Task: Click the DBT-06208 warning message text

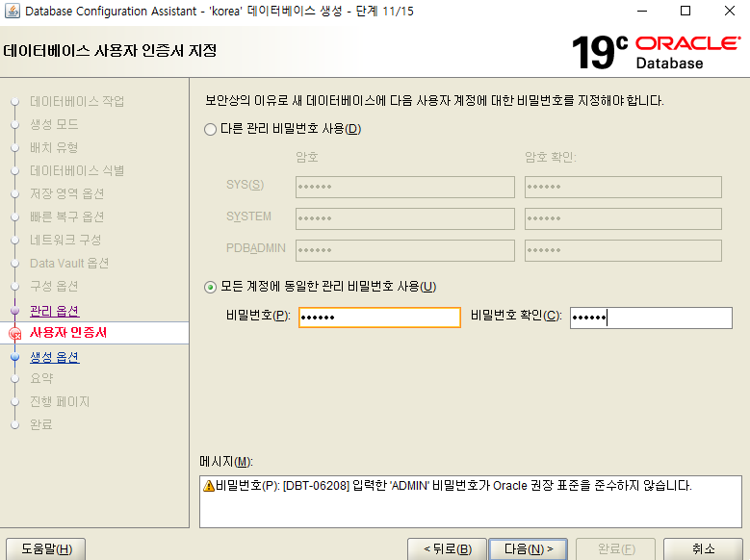Action: pyautogui.click(x=453, y=486)
